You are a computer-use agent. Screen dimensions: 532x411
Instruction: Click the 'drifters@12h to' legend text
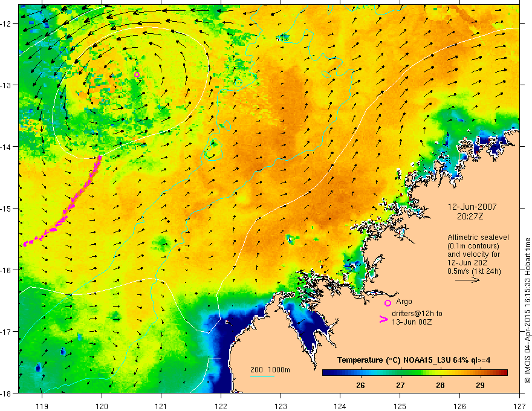coord(417,314)
